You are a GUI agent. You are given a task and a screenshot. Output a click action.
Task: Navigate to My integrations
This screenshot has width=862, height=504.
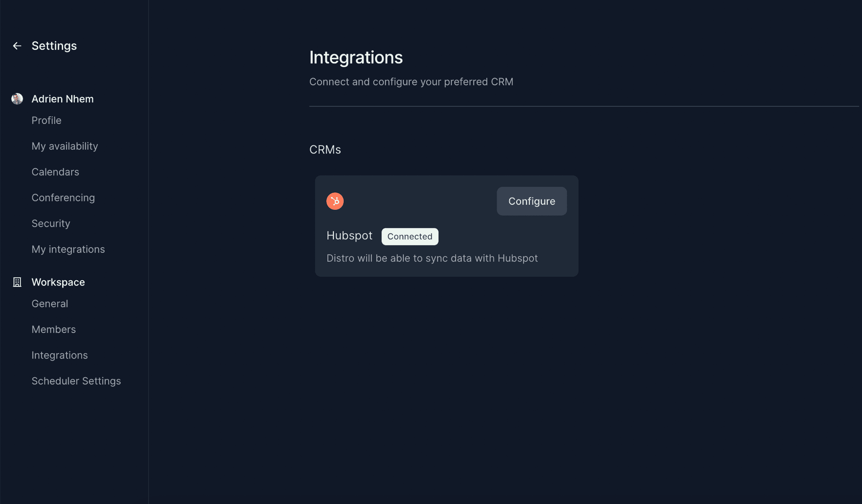point(68,249)
